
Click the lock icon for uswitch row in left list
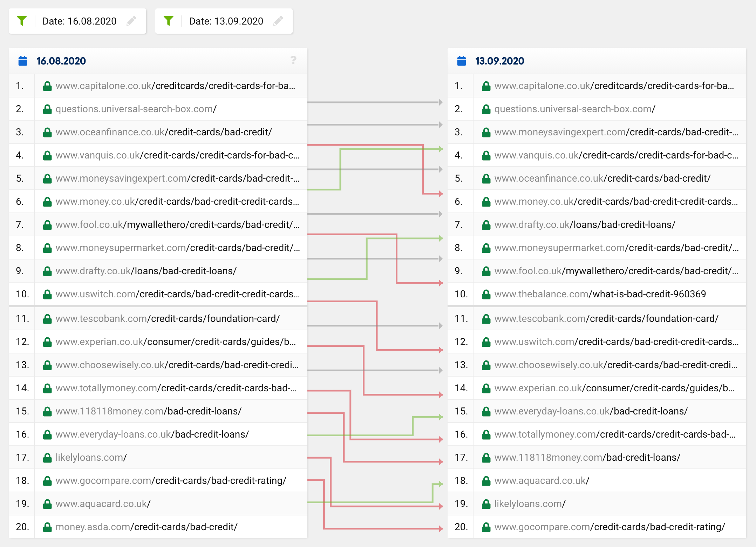coord(47,294)
